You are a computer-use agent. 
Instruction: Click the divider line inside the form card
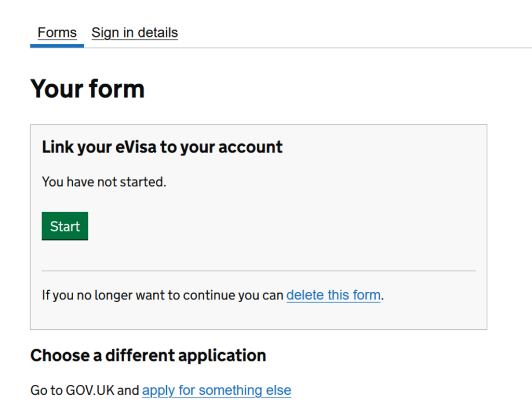[258, 270]
